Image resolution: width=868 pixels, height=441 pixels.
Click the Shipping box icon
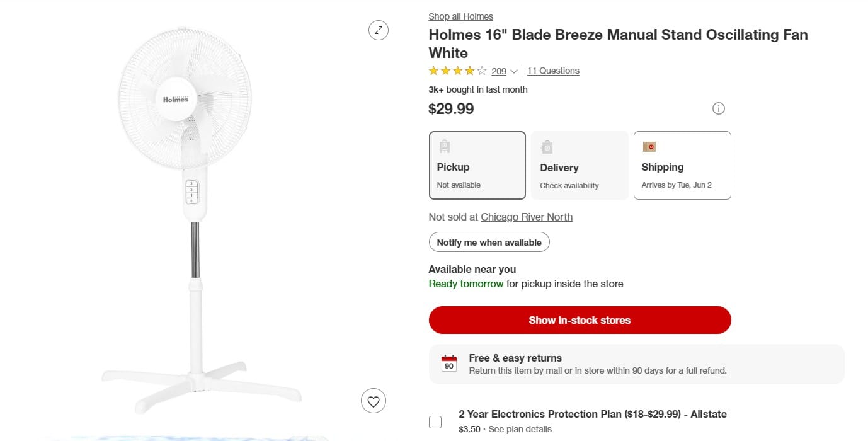click(x=649, y=147)
